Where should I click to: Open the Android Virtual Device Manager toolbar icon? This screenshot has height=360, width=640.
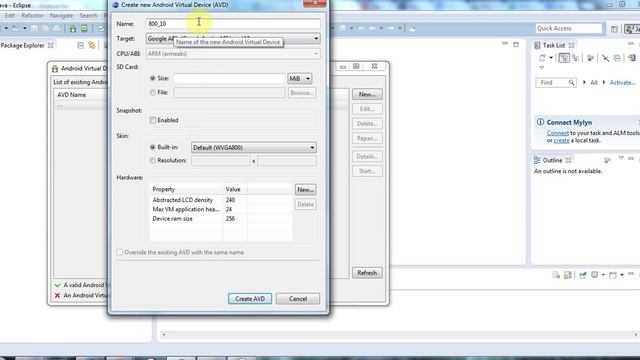point(84,28)
